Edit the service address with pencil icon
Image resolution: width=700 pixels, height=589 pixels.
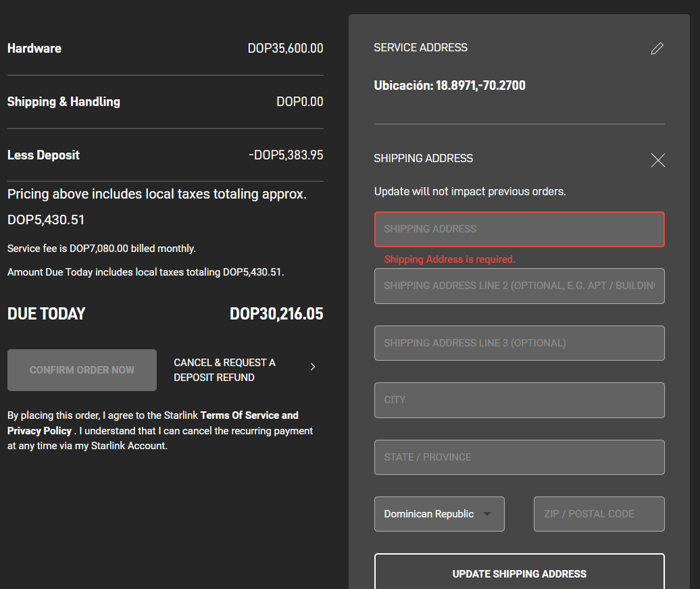657,48
